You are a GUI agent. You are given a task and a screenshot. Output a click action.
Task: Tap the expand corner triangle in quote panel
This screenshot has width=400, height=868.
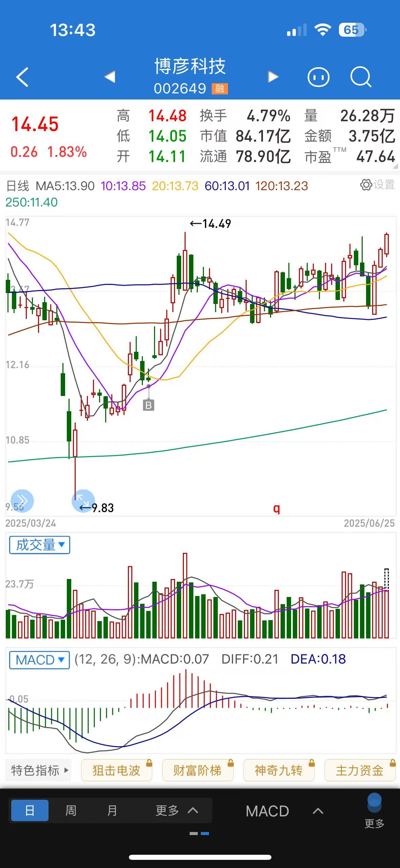tap(395, 166)
